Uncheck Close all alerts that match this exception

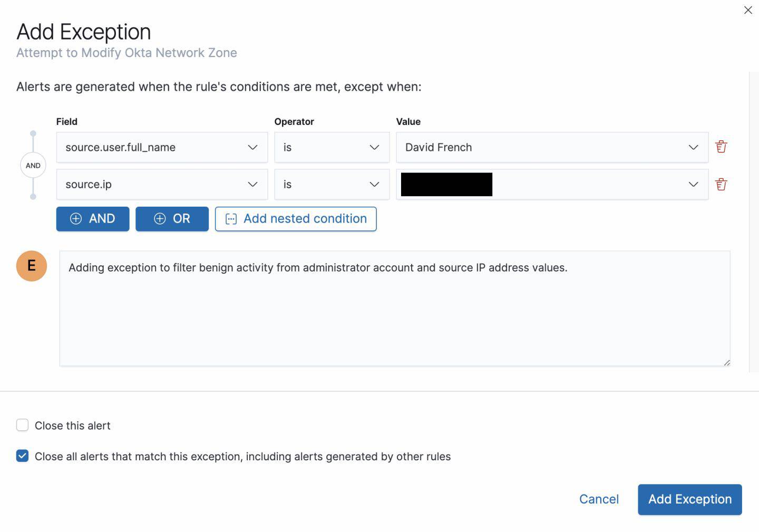(x=22, y=456)
